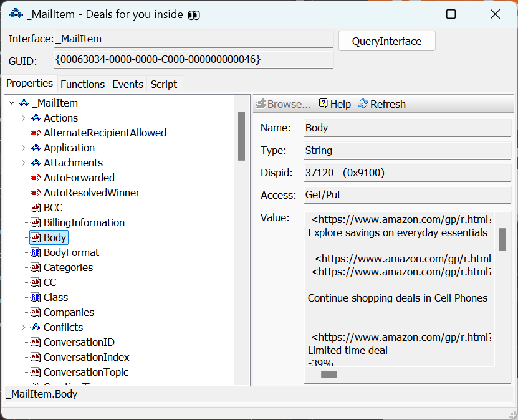This screenshot has height=420, width=518.
Task: Click the property tree vertical scrollbar thumb
Action: pos(241,136)
